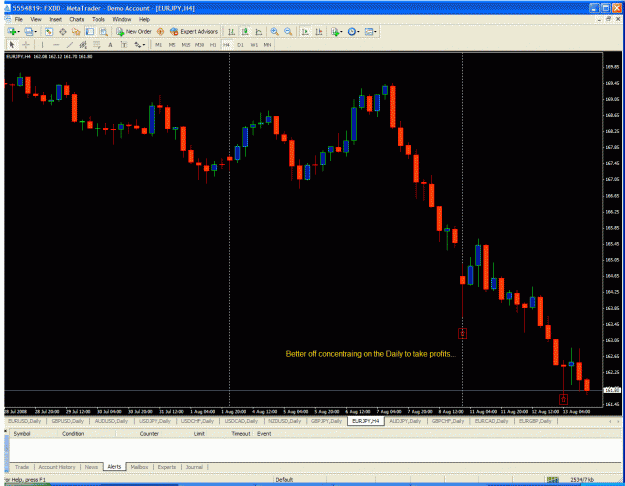Toggle the Terminal window icon
The width and height of the screenshot is (625, 486).
(x=90, y=31)
